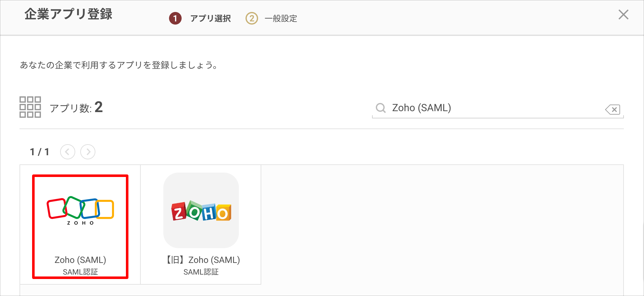
Task: Click the grid view icon beside アプリ数
Action: click(x=30, y=107)
